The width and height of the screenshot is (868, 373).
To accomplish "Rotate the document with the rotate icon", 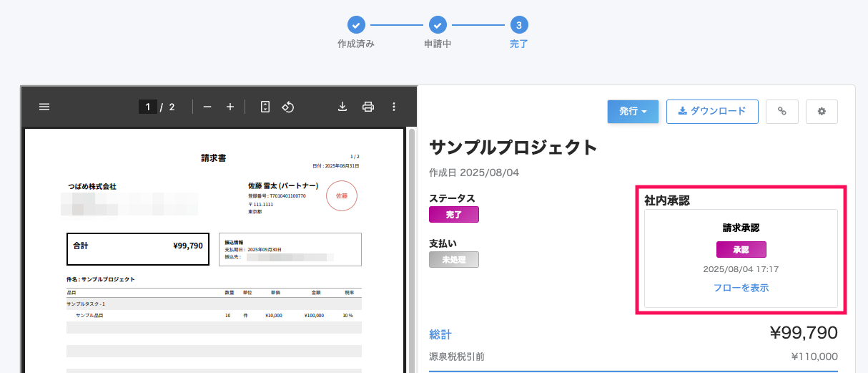I will [x=288, y=107].
